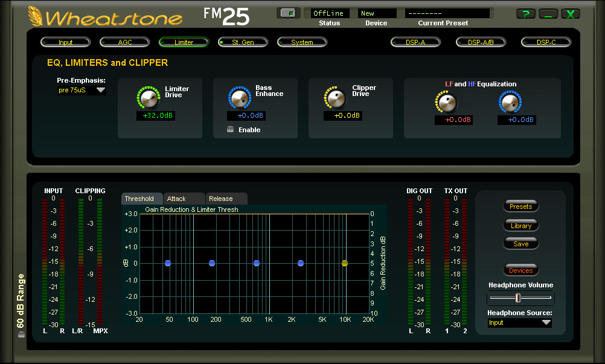This screenshot has width=605, height=364.
Task: Toggle the online status button next to Status
Action: tap(288, 13)
